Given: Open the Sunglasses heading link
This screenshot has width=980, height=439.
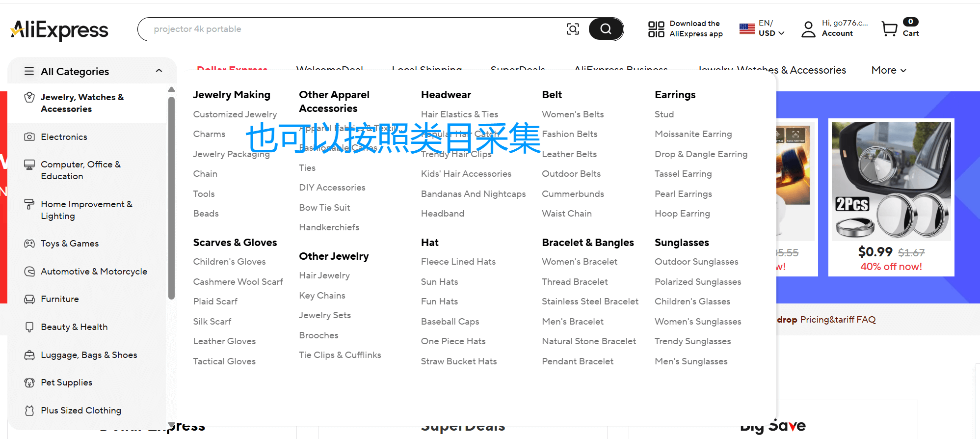Looking at the screenshot, I should coord(682,243).
